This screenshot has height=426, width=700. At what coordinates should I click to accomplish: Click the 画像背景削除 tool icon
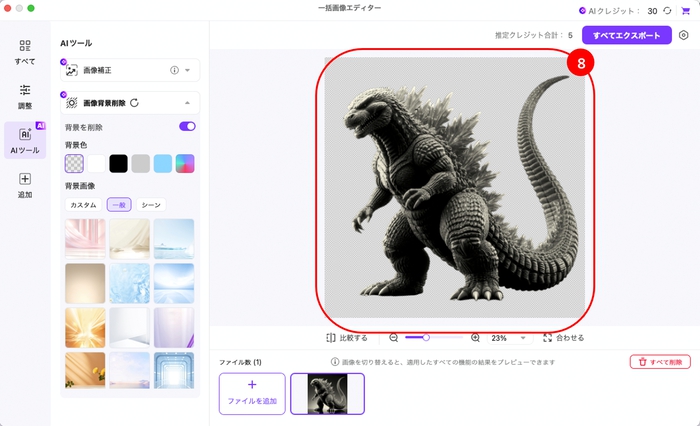click(x=71, y=103)
